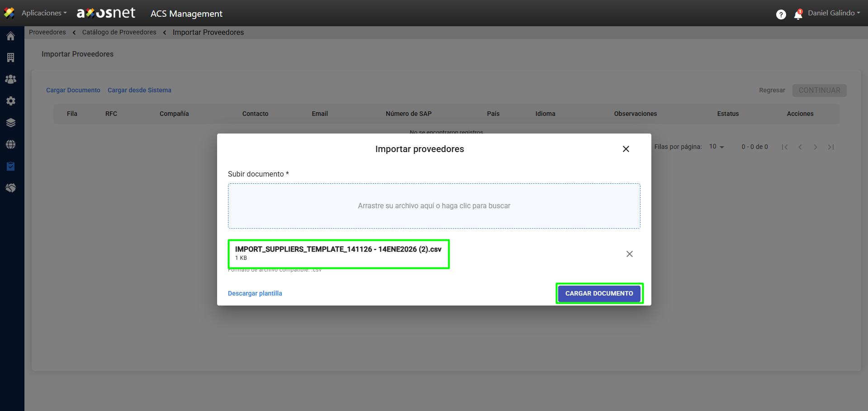Open the rows per page dropdown
Image resolution: width=868 pixels, height=411 pixels.
pos(716,147)
